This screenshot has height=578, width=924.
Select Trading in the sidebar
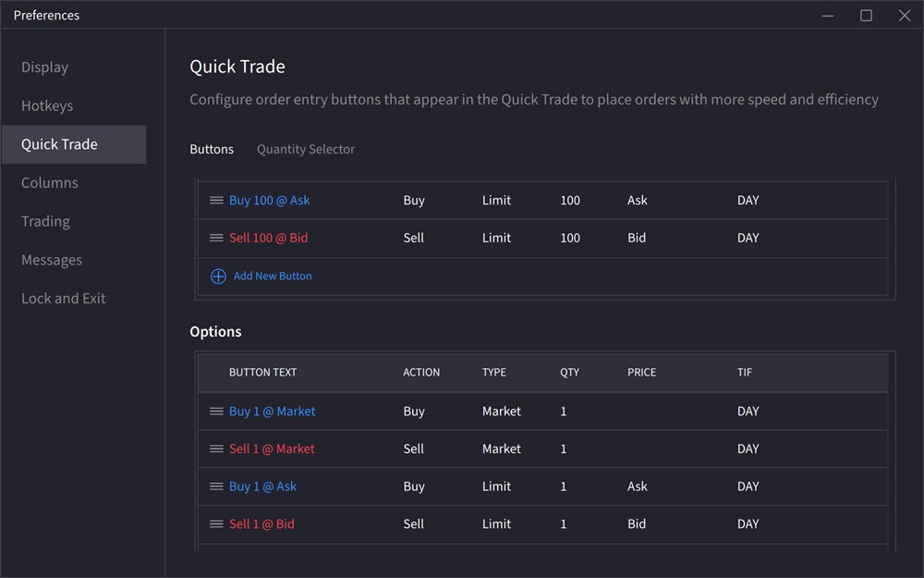(44, 221)
